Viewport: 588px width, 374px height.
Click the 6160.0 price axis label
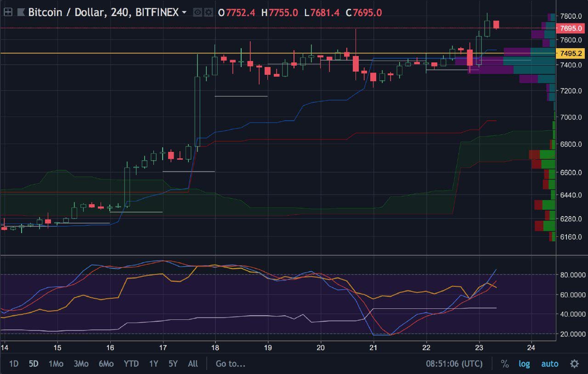point(571,237)
